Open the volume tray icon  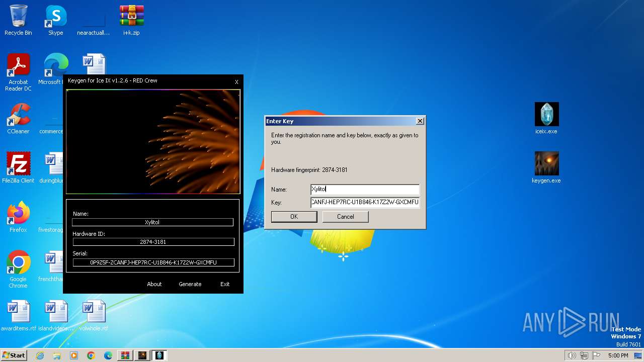572,355
